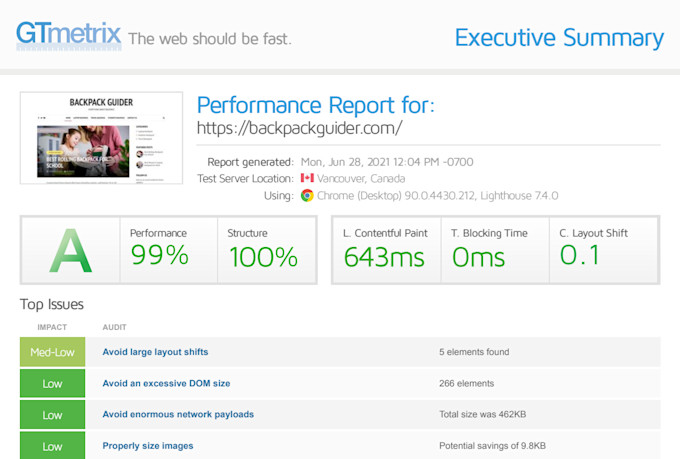This screenshot has width=680, height=459.
Task: Click the 266 elements text
Action: pyautogui.click(x=466, y=384)
